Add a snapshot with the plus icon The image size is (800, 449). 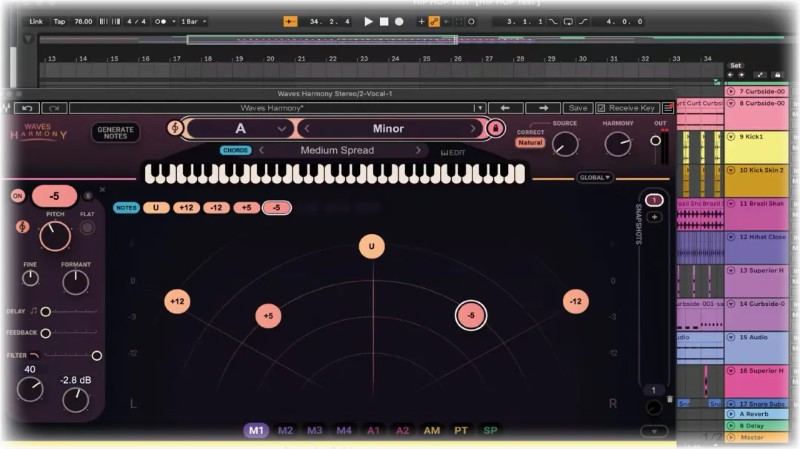654,217
